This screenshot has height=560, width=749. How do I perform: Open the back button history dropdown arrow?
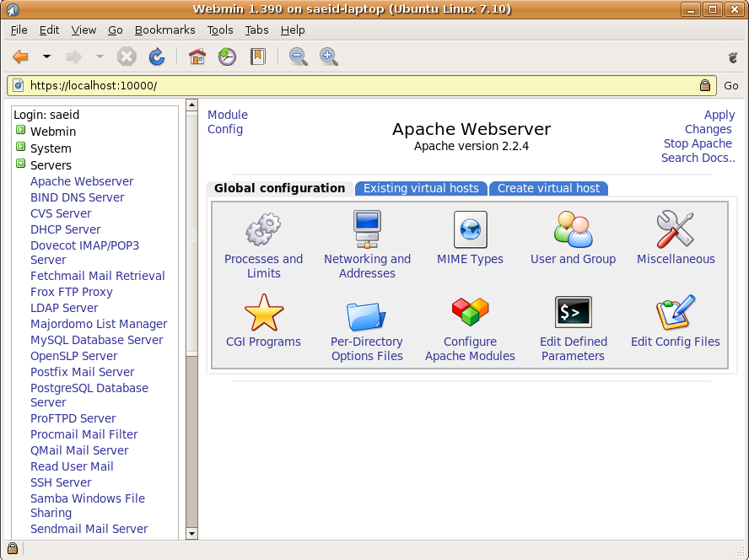point(46,57)
